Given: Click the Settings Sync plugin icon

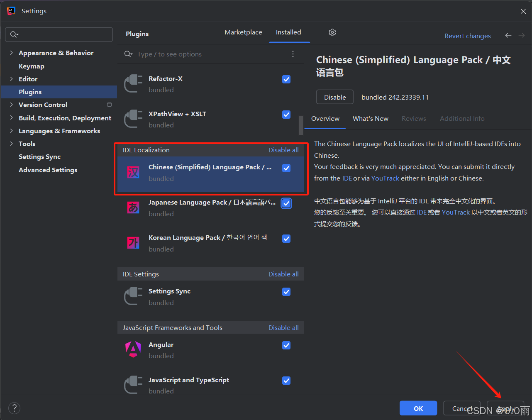Looking at the screenshot, I should pos(133,297).
